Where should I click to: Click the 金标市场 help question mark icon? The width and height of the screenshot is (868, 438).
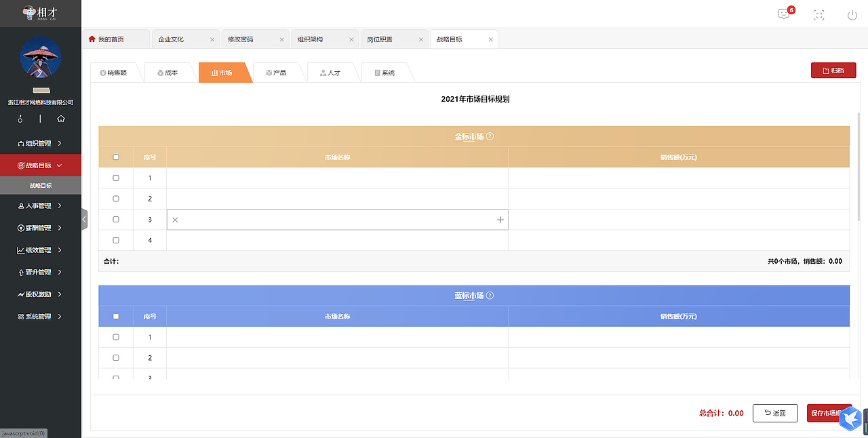pos(490,136)
